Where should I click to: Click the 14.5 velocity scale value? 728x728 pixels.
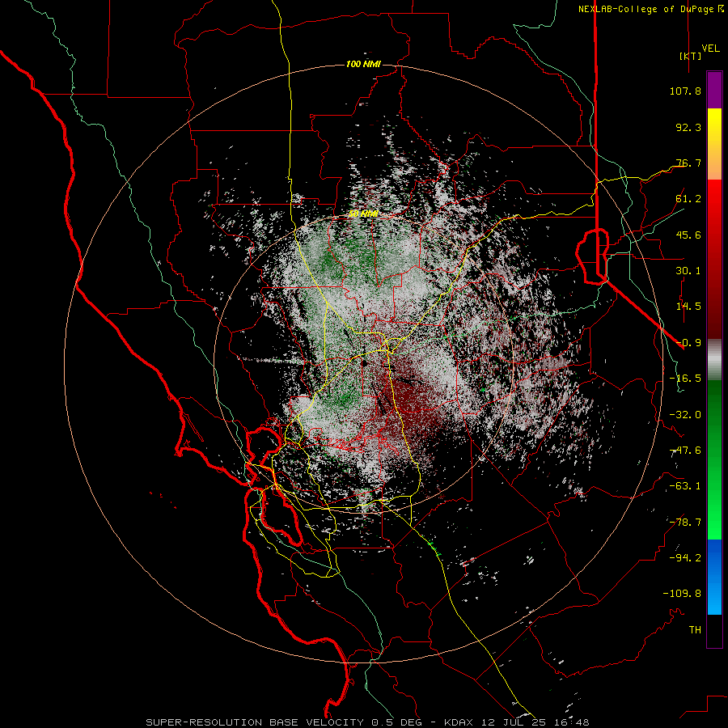[x=688, y=307]
